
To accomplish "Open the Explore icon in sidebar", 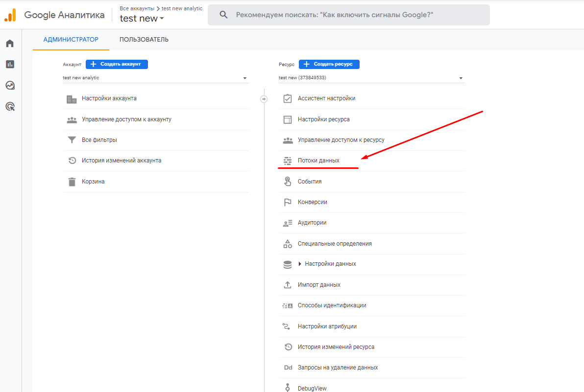I will click(10, 85).
